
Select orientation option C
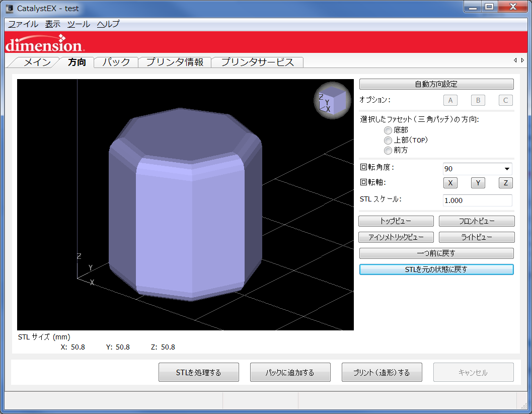pos(505,100)
